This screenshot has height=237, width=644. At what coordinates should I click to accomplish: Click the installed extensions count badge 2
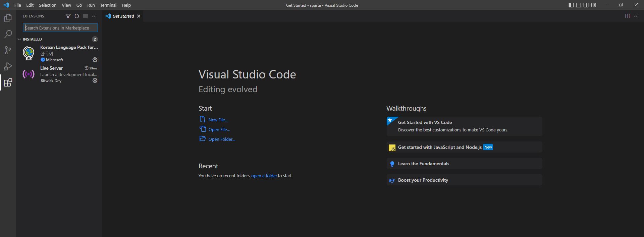95,39
